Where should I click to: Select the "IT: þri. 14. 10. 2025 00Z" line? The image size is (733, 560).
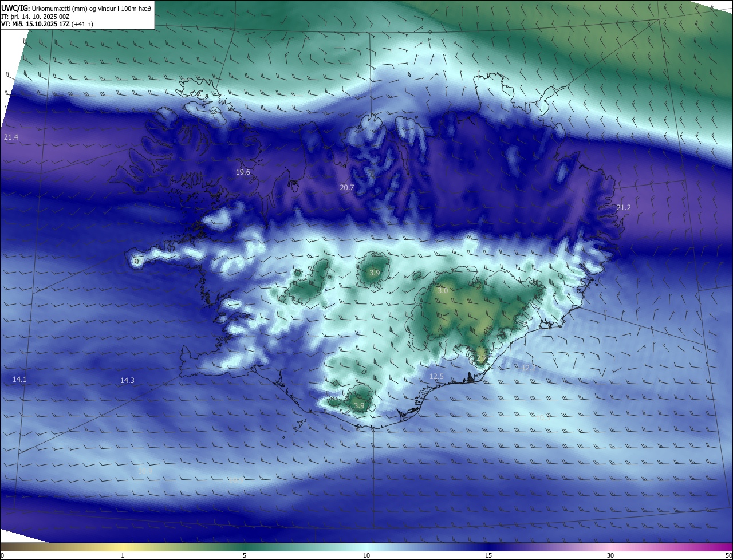(x=36, y=16)
